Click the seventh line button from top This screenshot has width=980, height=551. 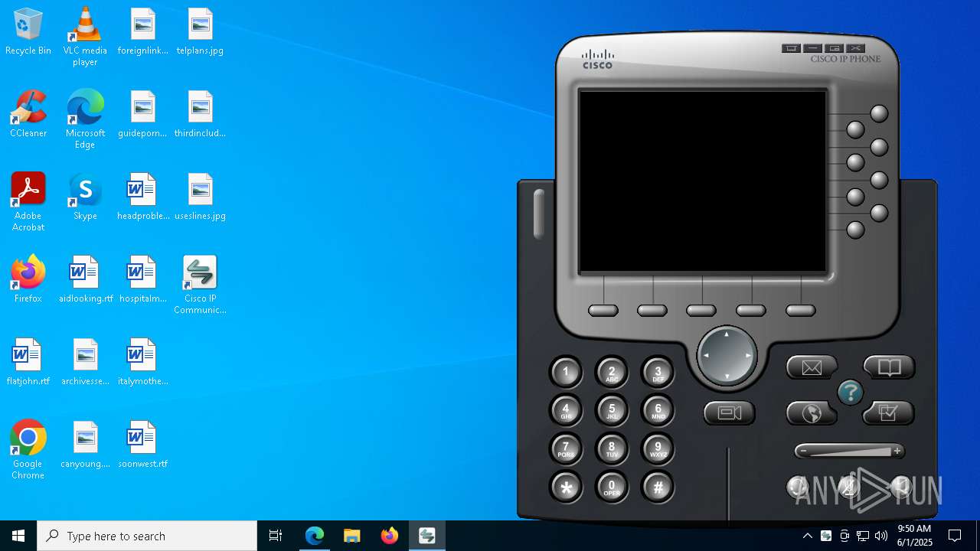879,214
